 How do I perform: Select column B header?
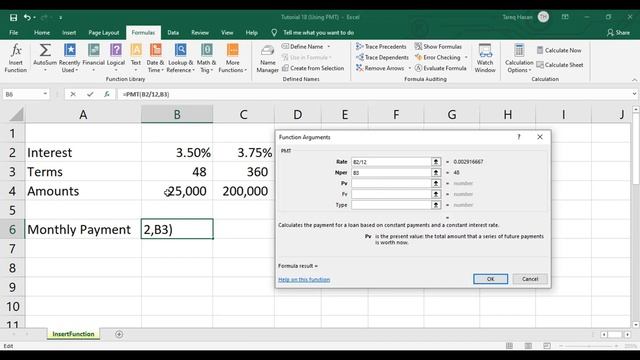point(177,114)
